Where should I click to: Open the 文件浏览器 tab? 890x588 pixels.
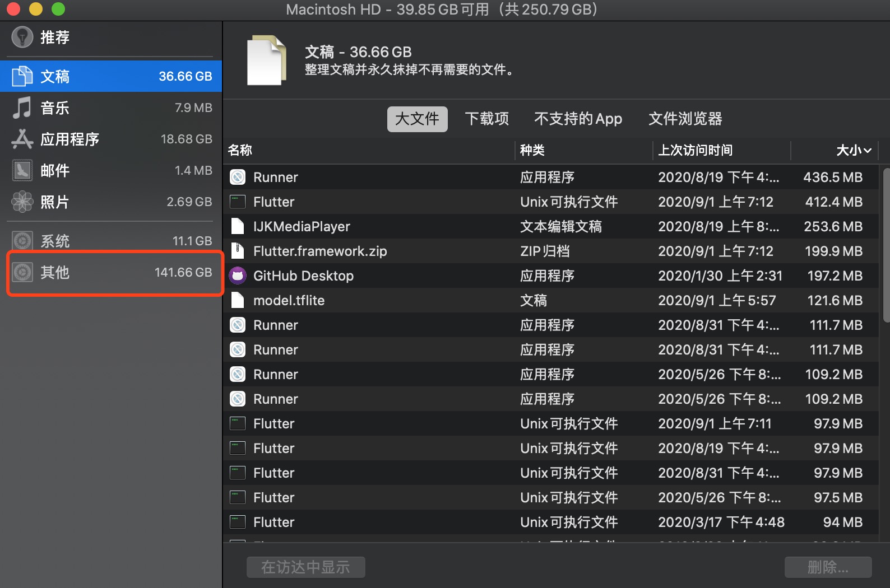coord(685,119)
